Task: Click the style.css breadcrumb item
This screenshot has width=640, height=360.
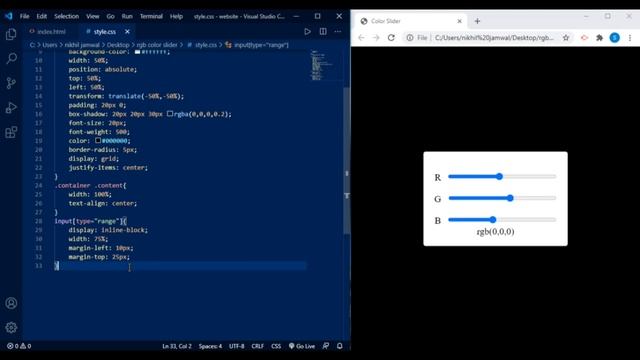Action: pos(202,45)
